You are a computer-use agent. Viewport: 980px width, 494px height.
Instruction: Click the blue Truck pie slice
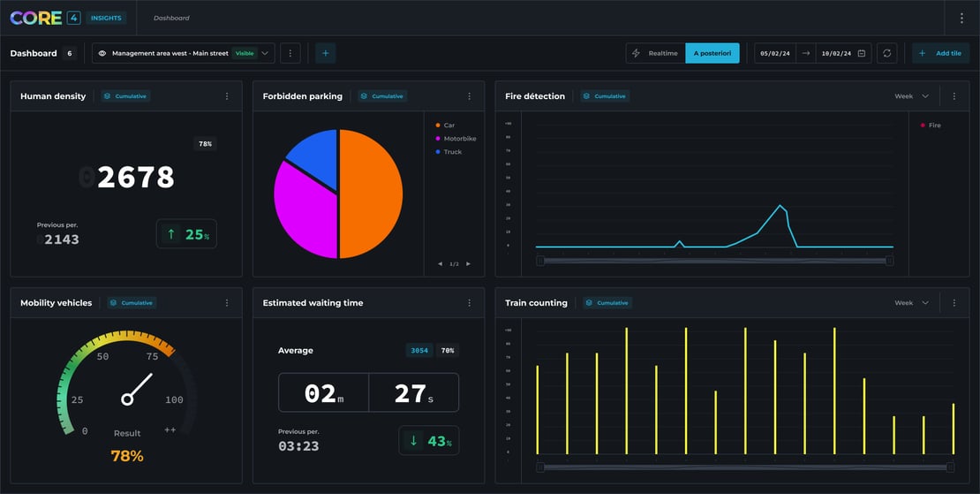(317, 156)
